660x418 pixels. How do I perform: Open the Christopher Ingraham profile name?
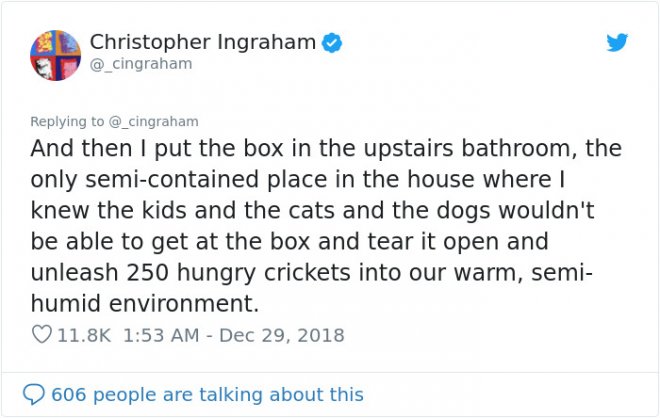pyautogui.click(x=202, y=42)
